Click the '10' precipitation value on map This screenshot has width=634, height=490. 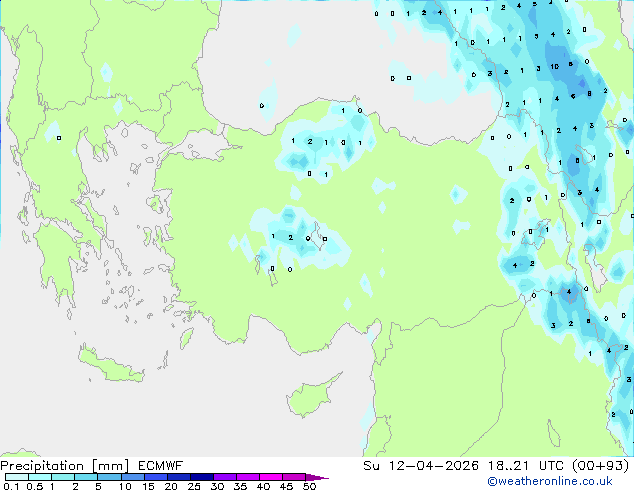coord(554,66)
